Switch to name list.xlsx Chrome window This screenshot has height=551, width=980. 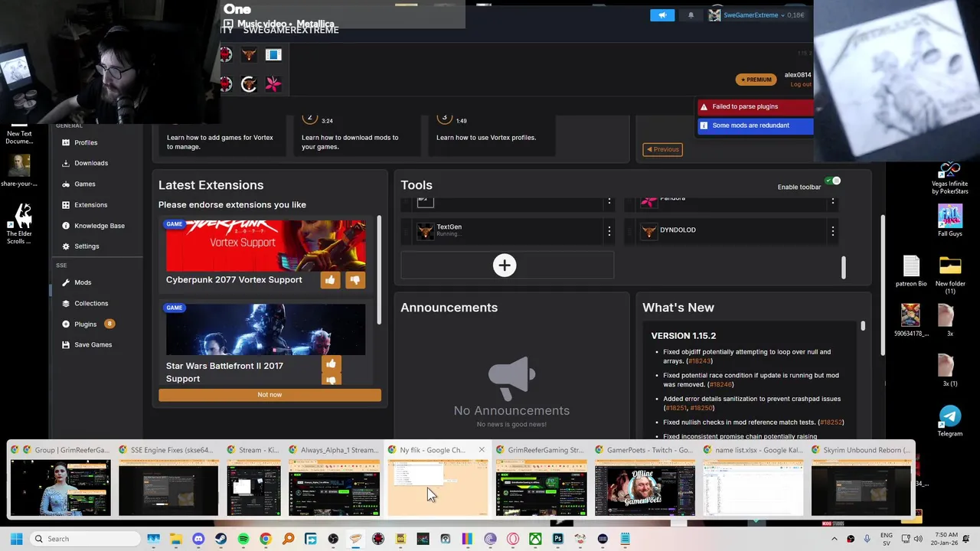coord(753,481)
